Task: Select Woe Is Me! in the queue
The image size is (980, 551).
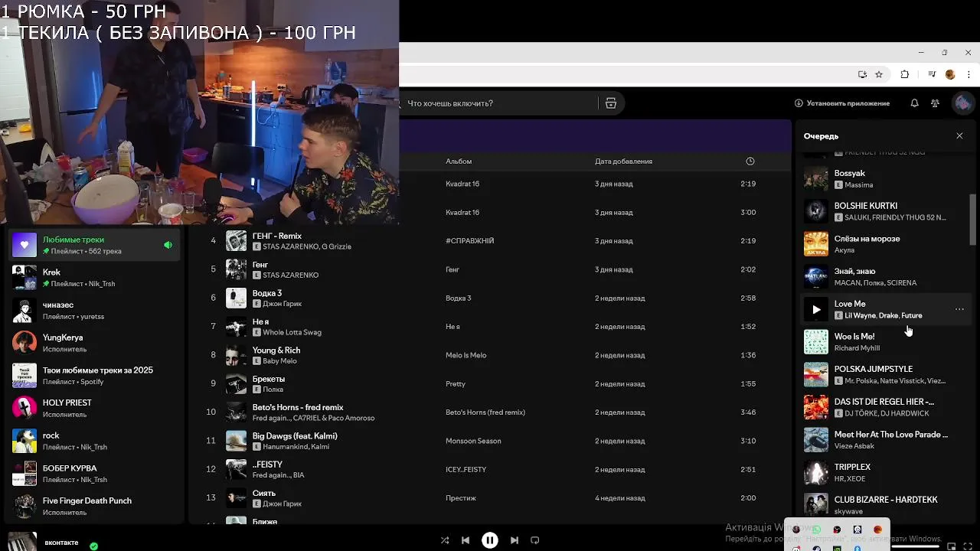Action: (x=886, y=342)
